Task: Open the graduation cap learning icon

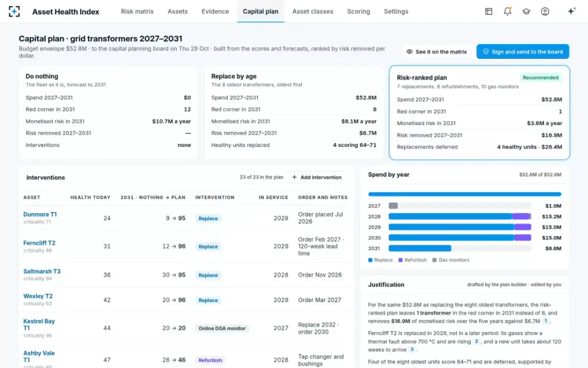Action: (x=526, y=11)
